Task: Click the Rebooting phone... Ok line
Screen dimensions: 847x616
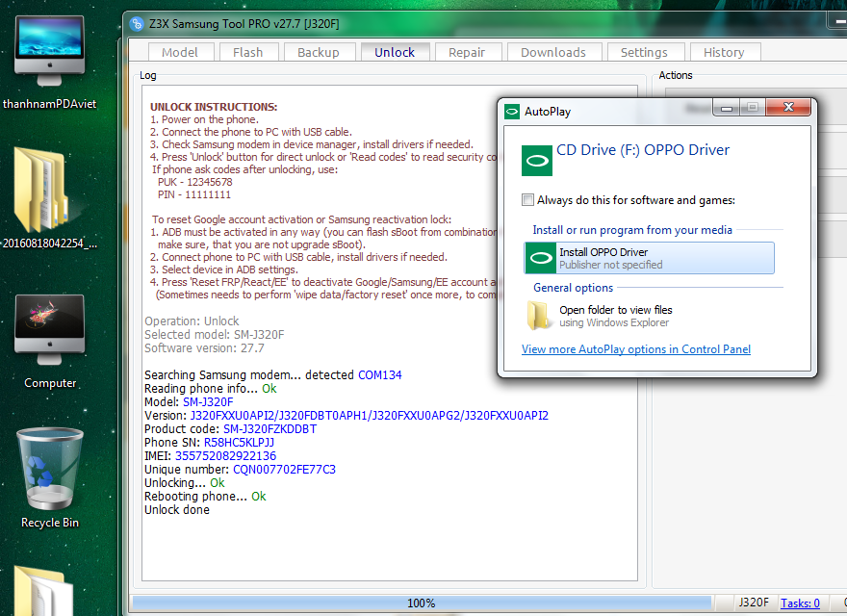Action: click(205, 497)
